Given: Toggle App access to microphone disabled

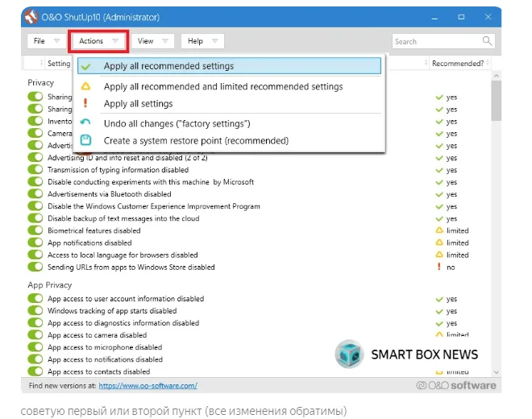Looking at the screenshot, I should coord(35,347).
